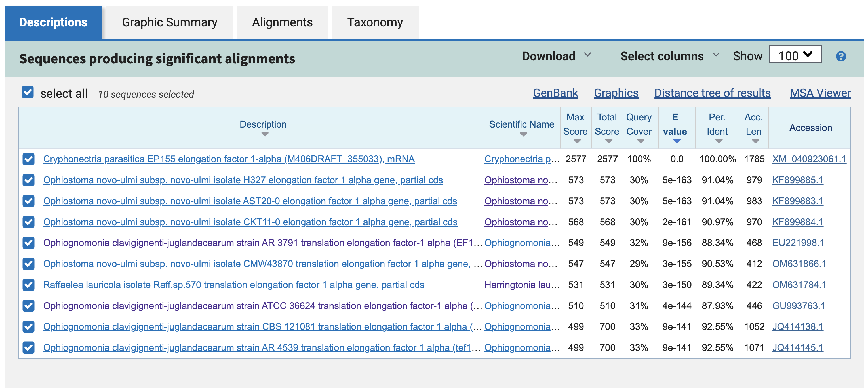Switch to the Graphic Summary tab
The image size is (868, 392).
point(170,22)
